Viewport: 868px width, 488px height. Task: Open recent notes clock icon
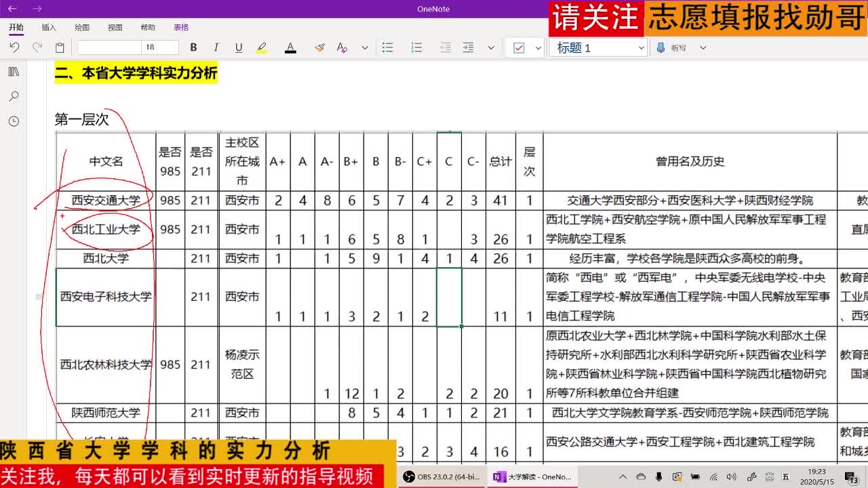coord(14,121)
